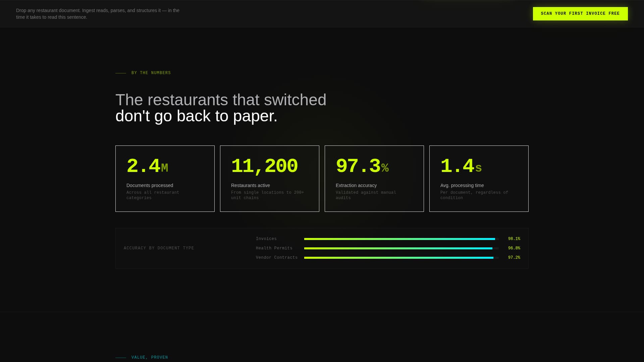Click the heading 'don't go back to paper.'
644x362 pixels.
pyautogui.click(x=196, y=116)
